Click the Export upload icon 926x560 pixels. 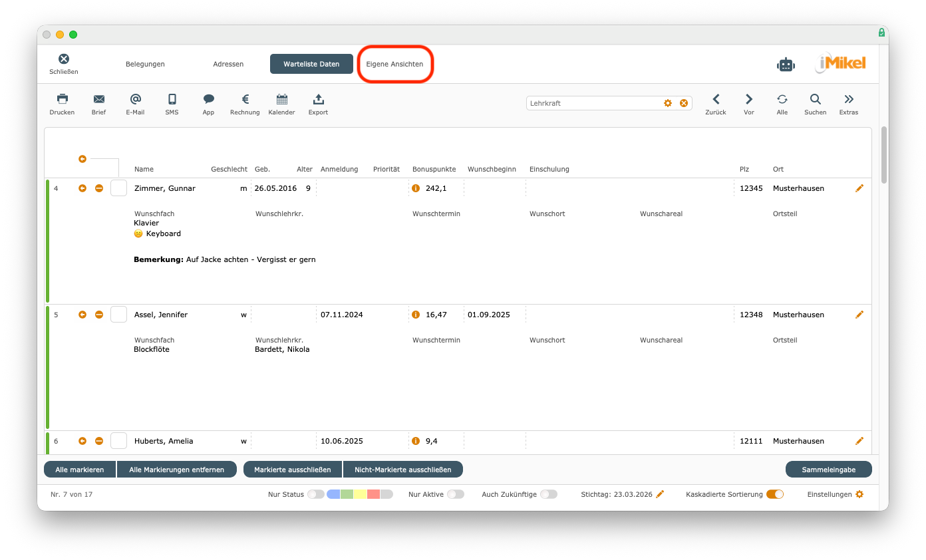318,100
